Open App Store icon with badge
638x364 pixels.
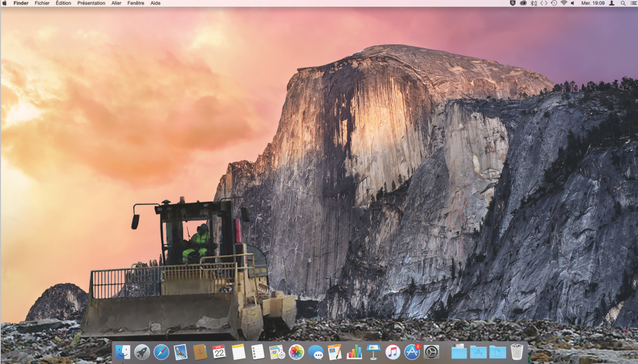[x=412, y=352]
